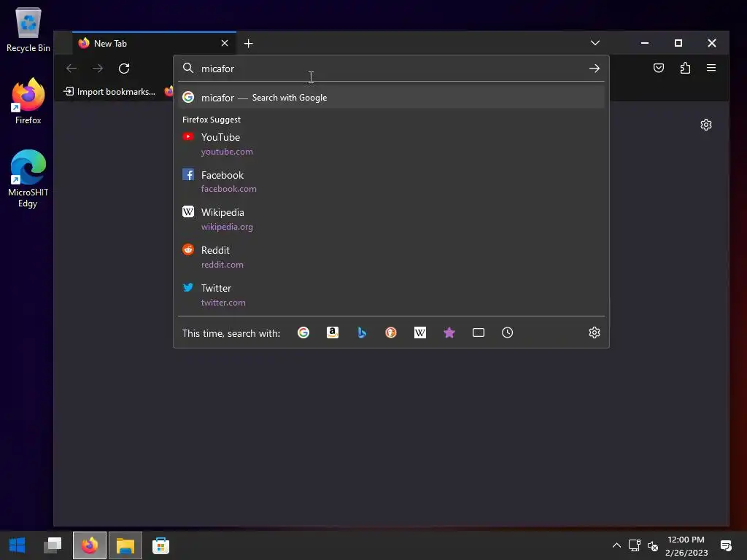The width and height of the screenshot is (747, 560).
Task: Go back to the previous page
Action: (x=71, y=69)
